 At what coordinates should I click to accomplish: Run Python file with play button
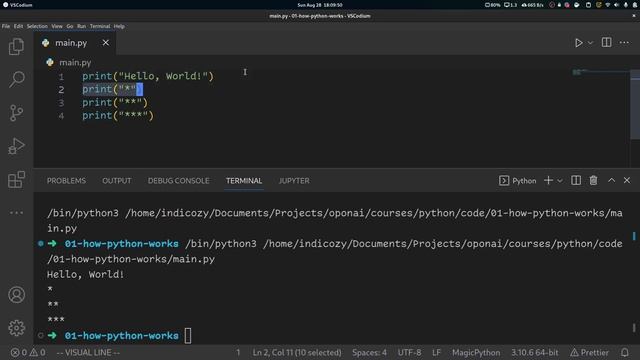click(x=578, y=43)
